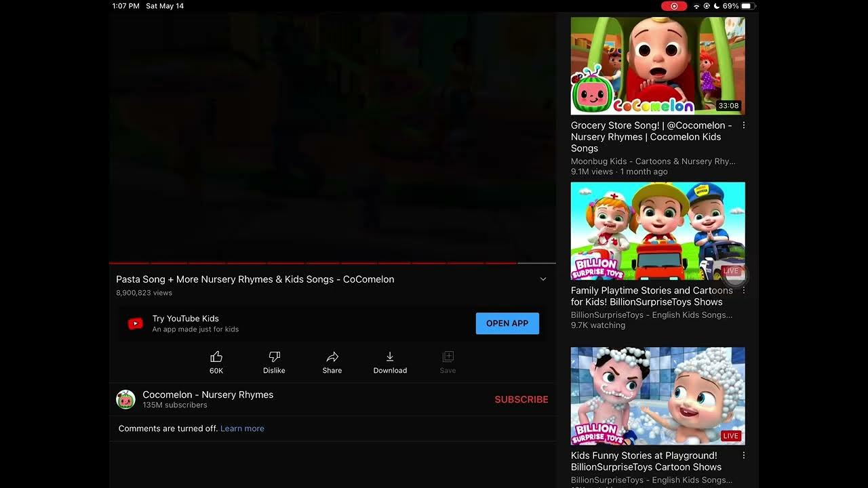Open Grocery Store Song thumbnail
Image resolution: width=868 pixels, height=488 pixels.
(x=658, y=66)
